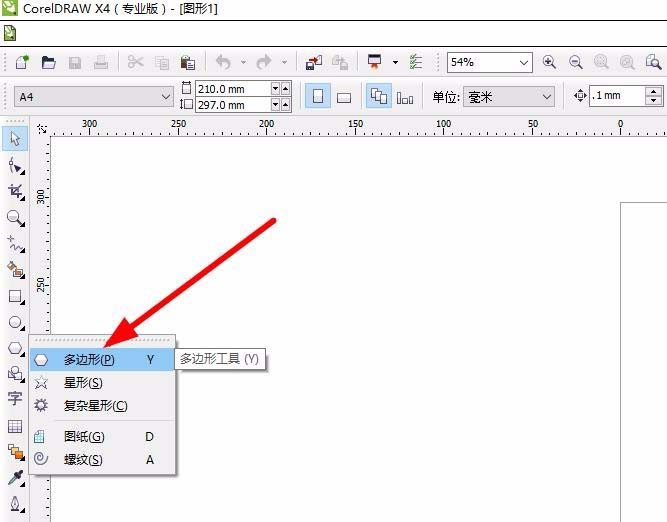Click the New document icon
The height and width of the screenshot is (522, 667).
[22, 62]
